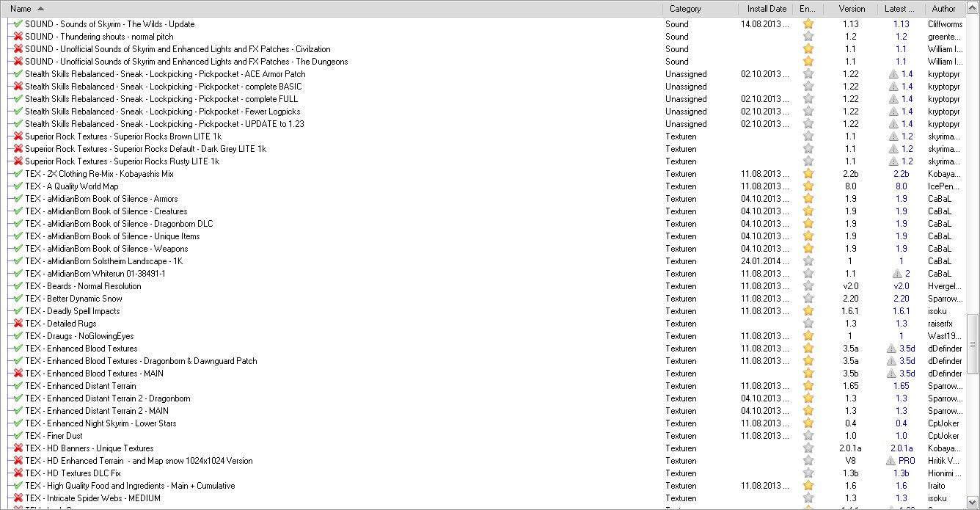Select TEX - Better Dynamic Snow row

[x=73, y=299]
